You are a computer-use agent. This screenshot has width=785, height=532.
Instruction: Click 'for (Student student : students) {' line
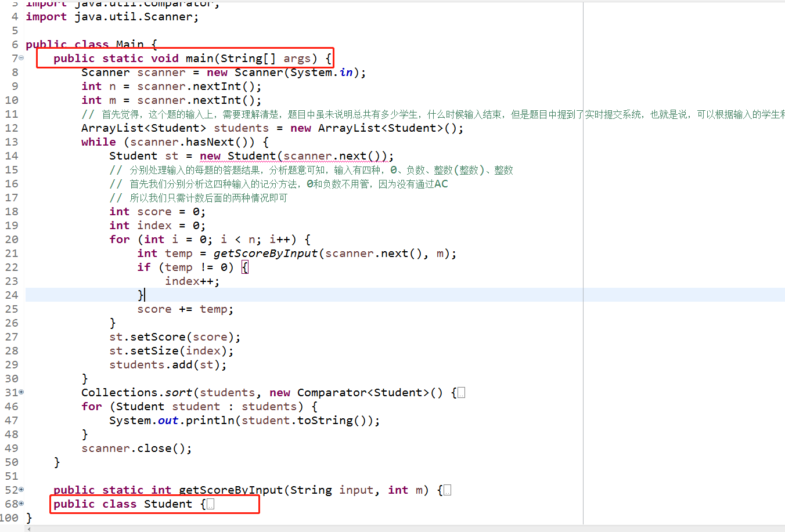[199, 407]
